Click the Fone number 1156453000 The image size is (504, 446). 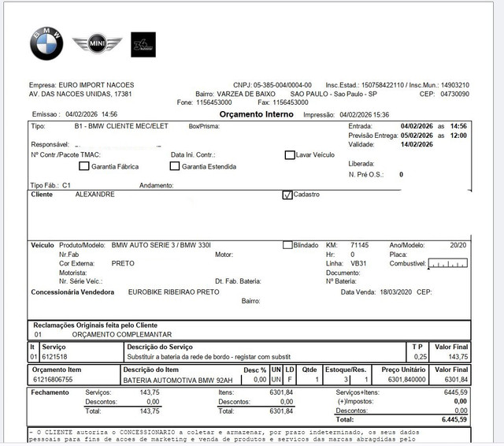(x=214, y=102)
